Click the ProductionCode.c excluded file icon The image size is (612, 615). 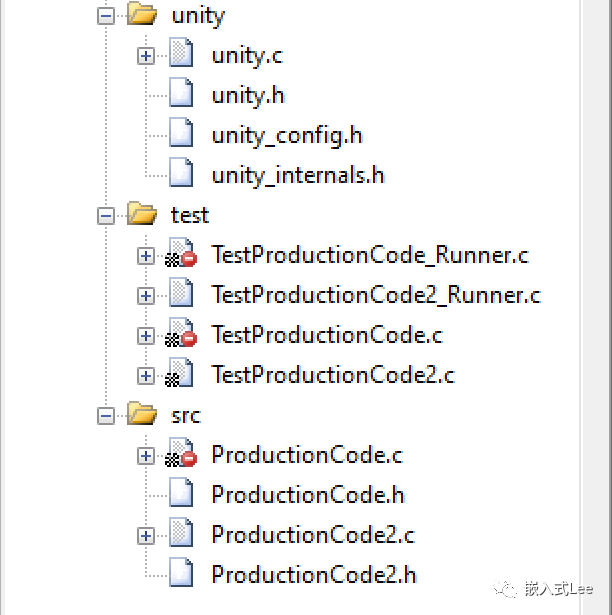(181, 456)
